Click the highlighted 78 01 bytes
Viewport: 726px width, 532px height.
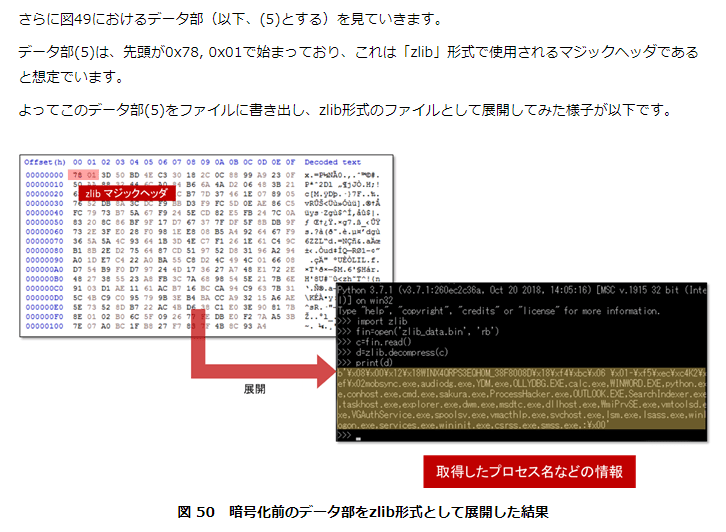pyautogui.click(x=84, y=173)
